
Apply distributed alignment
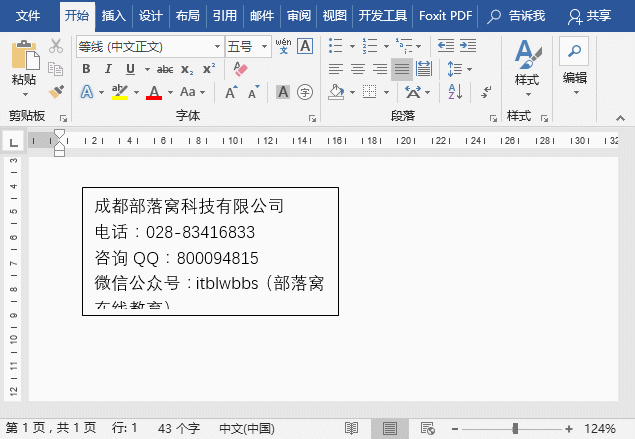pos(424,69)
